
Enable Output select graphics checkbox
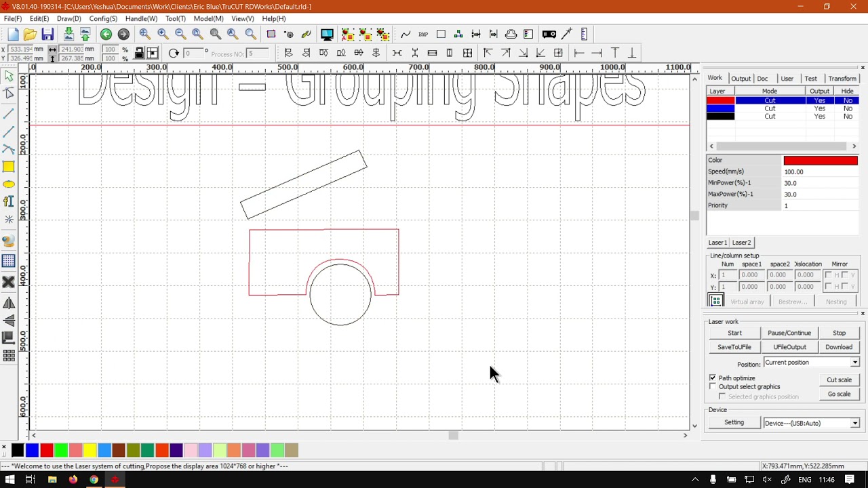pos(713,386)
